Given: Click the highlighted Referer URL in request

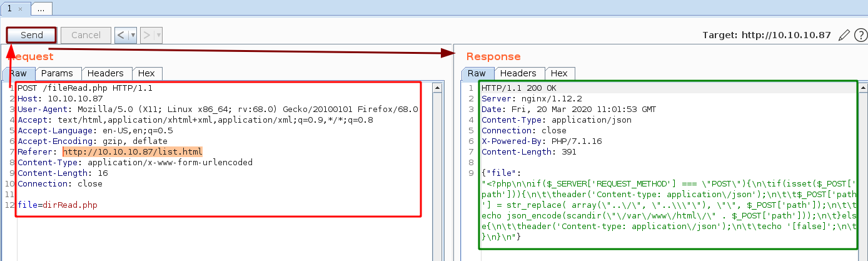Looking at the screenshot, I should [x=133, y=152].
